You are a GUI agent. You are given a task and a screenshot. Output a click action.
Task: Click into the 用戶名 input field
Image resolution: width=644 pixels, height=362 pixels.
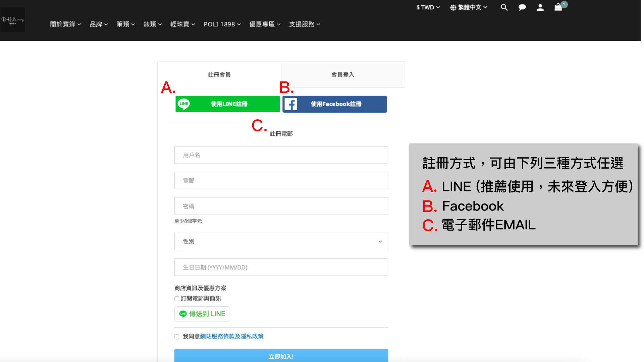281,155
